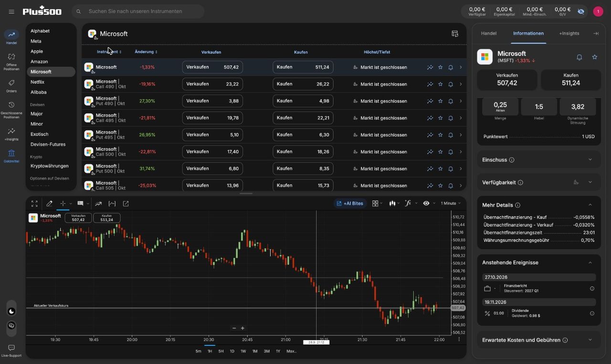Open Geschlossene Positionen in the sidebar
This screenshot has height=364, width=611.
[x=11, y=110]
